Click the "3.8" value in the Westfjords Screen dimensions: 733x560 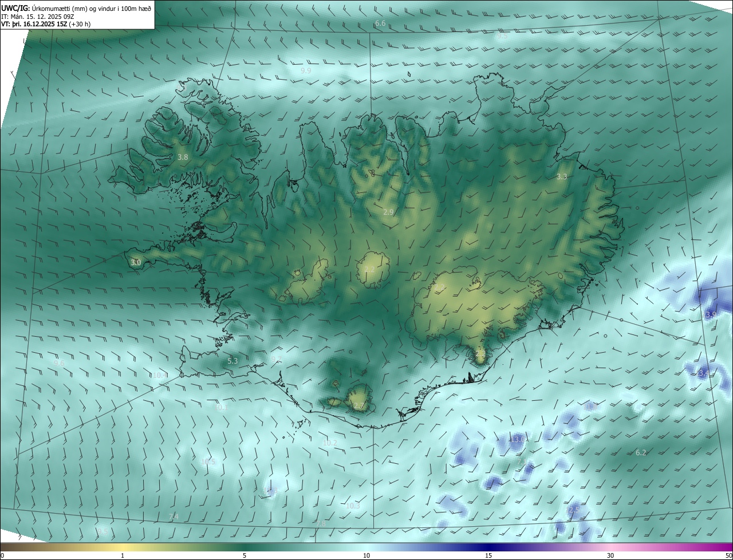click(183, 157)
